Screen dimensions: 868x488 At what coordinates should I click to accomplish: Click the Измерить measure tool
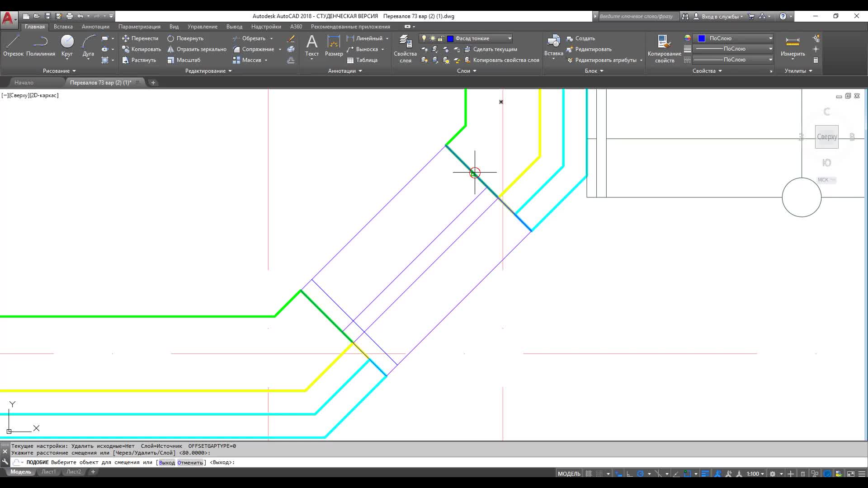click(793, 46)
